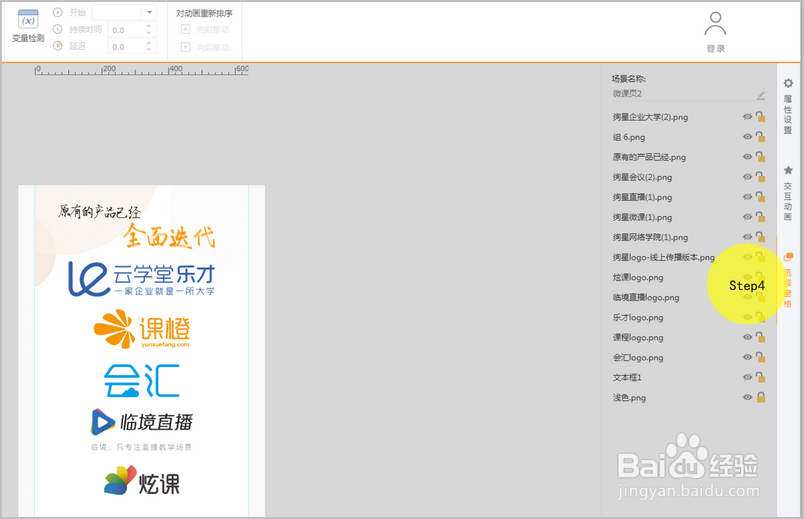This screenshot has height=519, width=804.
Task: Toggle visibility of 绚星微课(1).png
Action: 748,217
